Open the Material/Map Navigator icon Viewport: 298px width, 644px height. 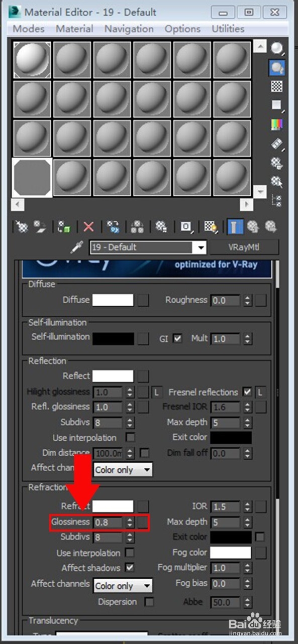[x=277, y=200]
